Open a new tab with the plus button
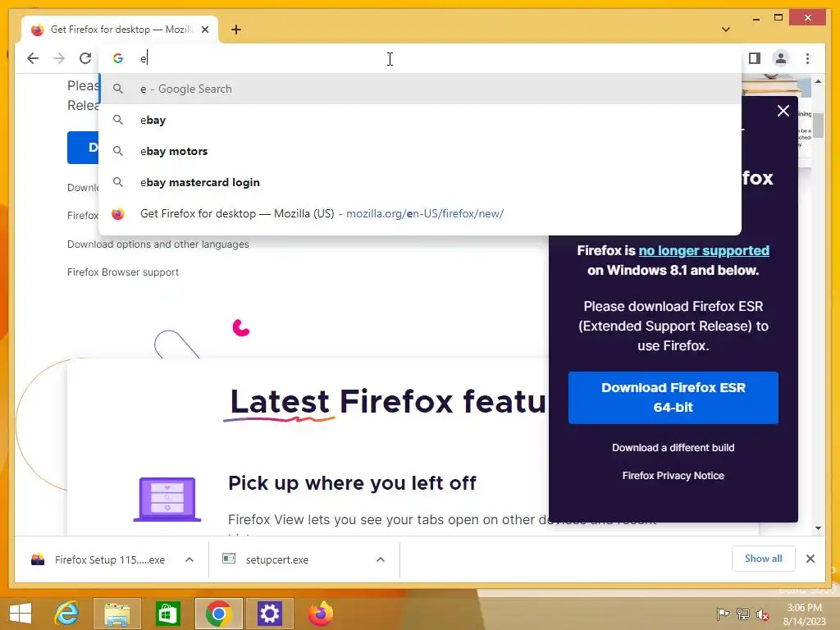The height and width of the screenshot is (630, 840). point(236,30)
